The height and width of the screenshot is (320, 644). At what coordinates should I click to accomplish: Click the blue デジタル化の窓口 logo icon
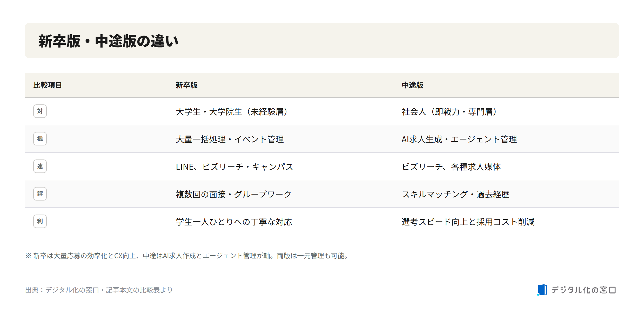pyautogui.click(x=542, y=290)
